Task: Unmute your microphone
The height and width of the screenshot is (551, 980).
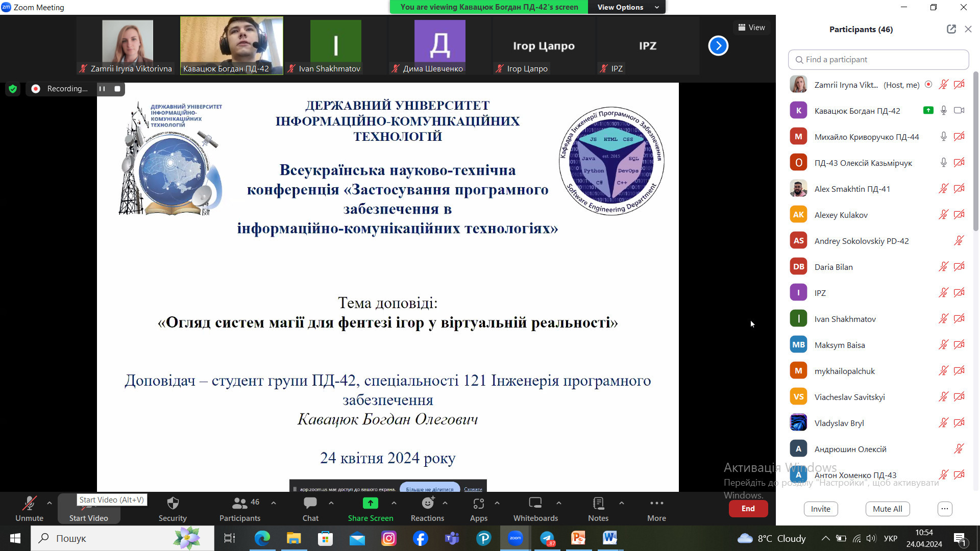Action: [29, 509]
